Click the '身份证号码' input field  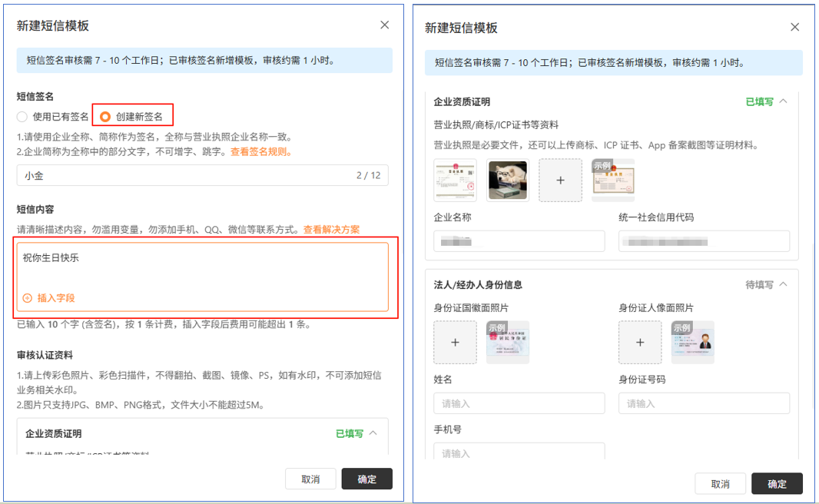click(704, 403)
